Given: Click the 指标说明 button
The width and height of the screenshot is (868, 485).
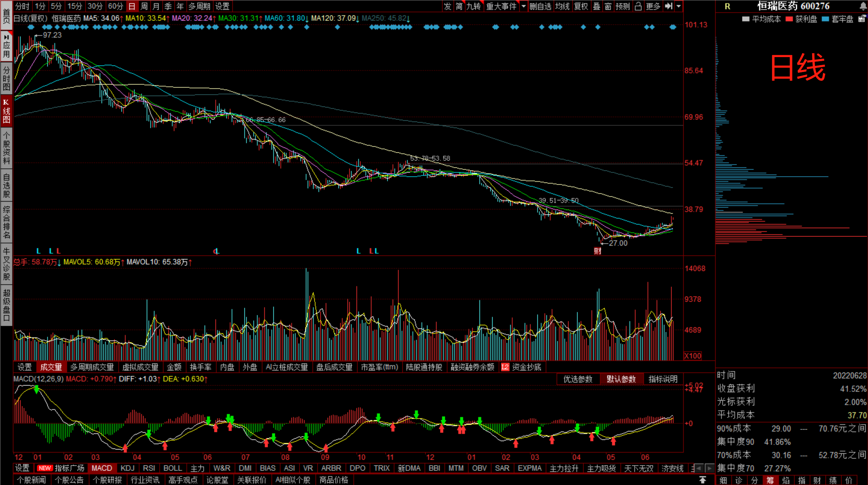Looking at the screenshot, I should click(663, 379).
